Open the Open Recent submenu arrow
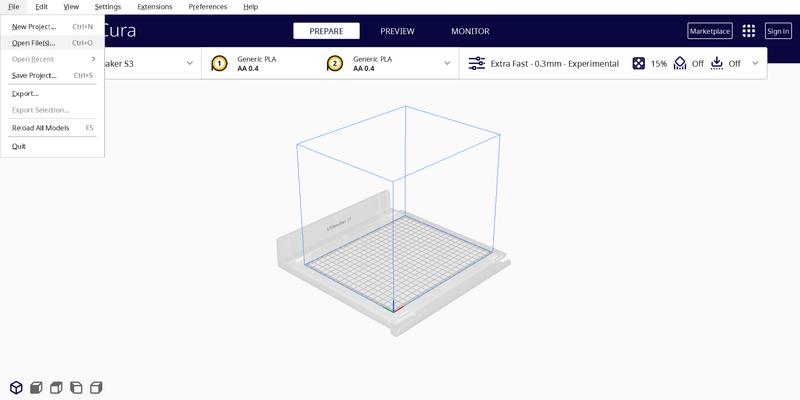 (x=94, y=59)
